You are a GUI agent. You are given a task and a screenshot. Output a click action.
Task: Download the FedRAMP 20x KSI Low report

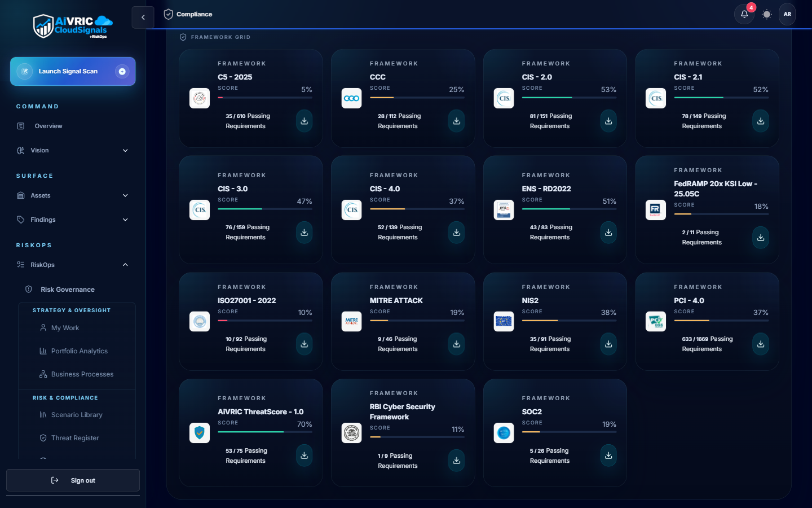pos(761,237)
